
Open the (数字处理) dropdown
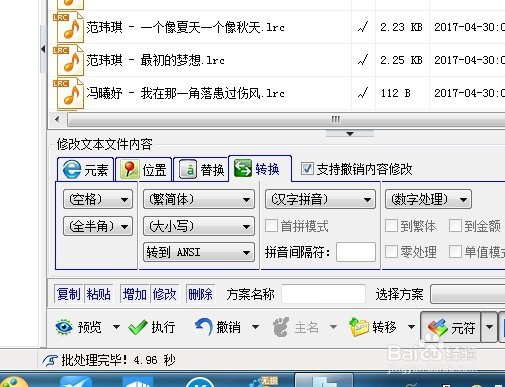coord(428,199)
